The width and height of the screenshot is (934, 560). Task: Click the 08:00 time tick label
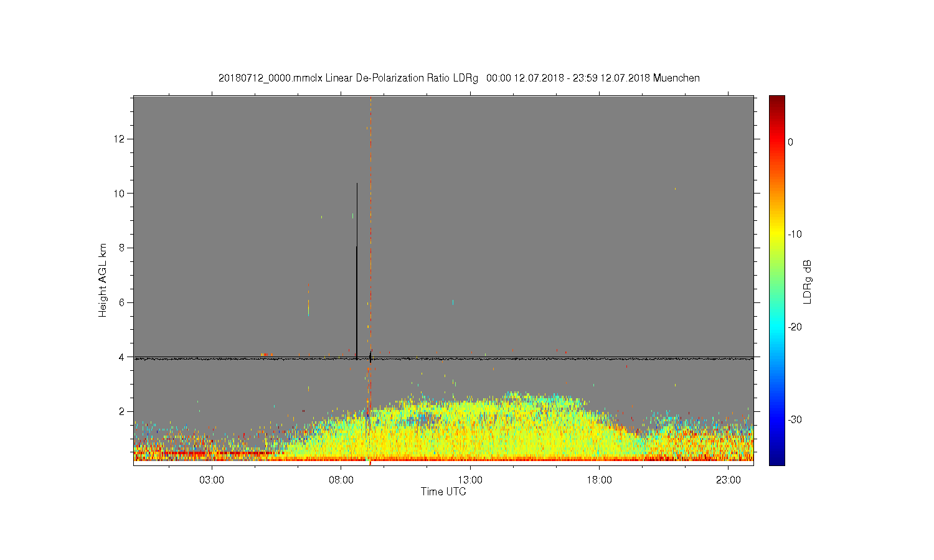click(341, 480)
